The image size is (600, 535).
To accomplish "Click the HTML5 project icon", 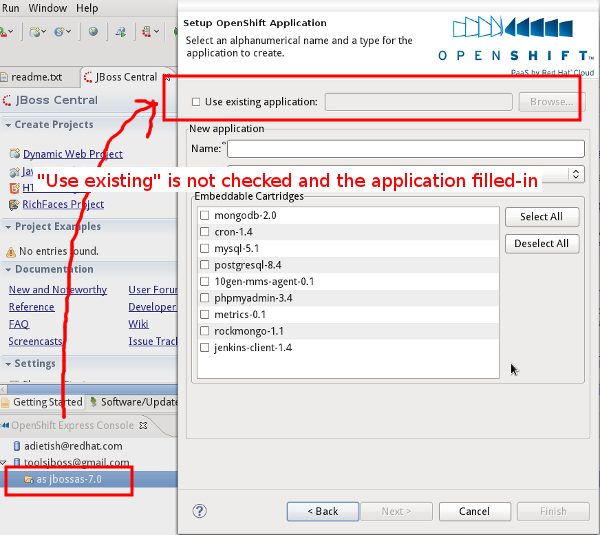I will 15,188.
